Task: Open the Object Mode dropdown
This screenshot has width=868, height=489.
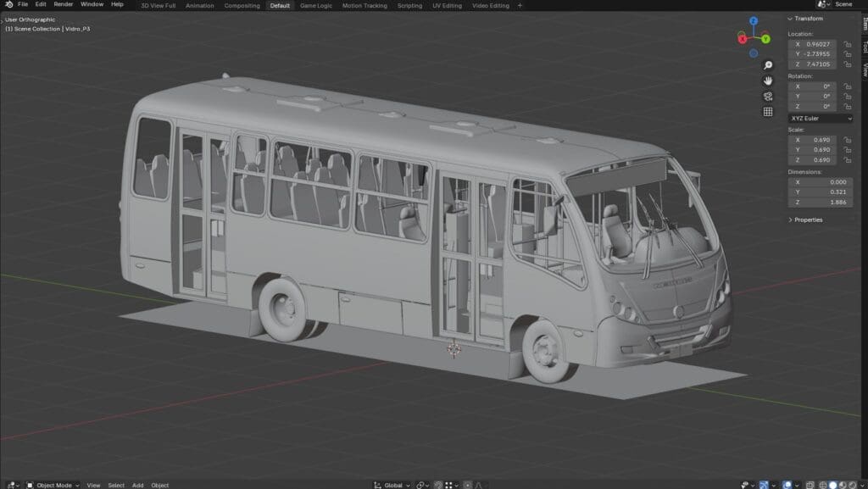Action: (53, 485)
